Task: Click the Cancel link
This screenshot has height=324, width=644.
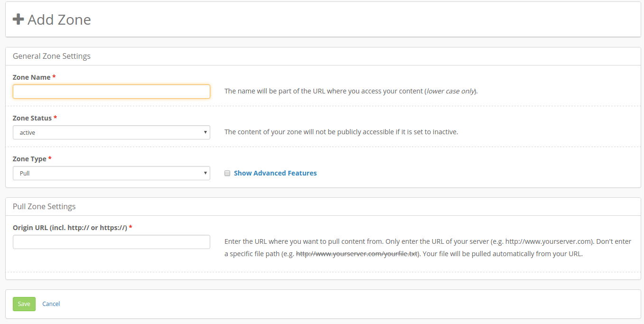Action: click(51, 304)
